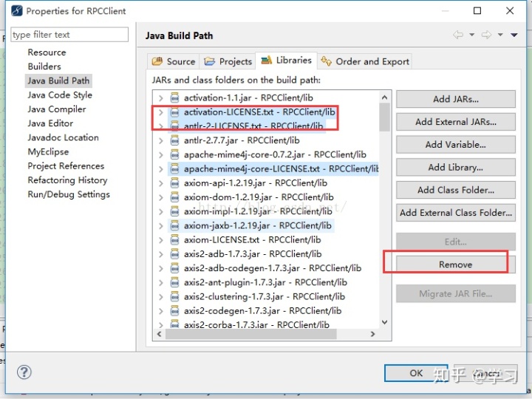Click the Add Library... button
532x399 pixels.
(456, 167)
